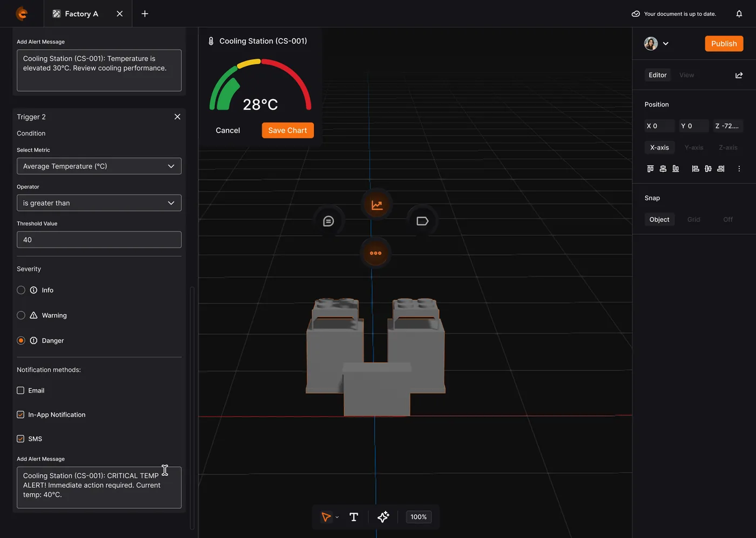
Task: Expand the pointer tool options chevron
Action: tap(337, 517)
